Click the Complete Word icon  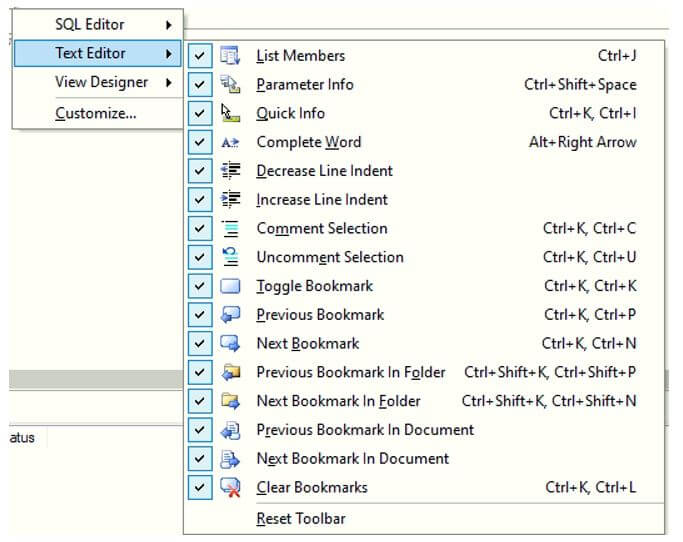[230, 142]
